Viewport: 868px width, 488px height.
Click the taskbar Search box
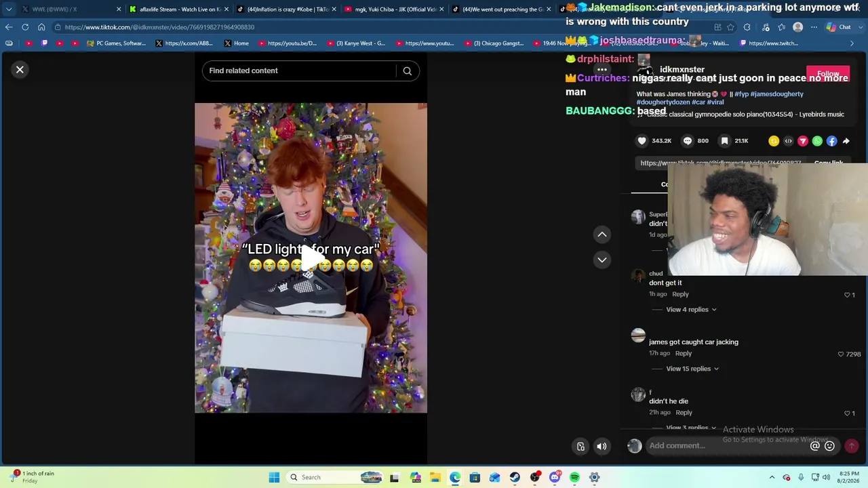336,477
